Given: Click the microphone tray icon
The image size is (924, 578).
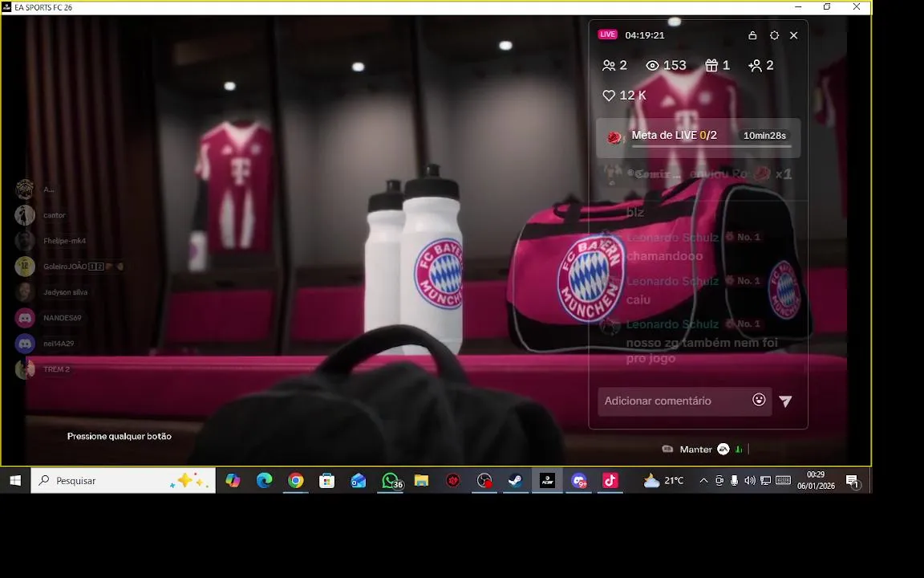Looking at the screenshot, I should click(734, 481).
